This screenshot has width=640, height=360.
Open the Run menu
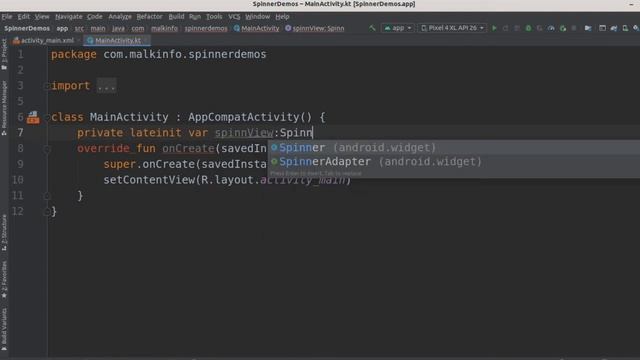click(195, 17)
